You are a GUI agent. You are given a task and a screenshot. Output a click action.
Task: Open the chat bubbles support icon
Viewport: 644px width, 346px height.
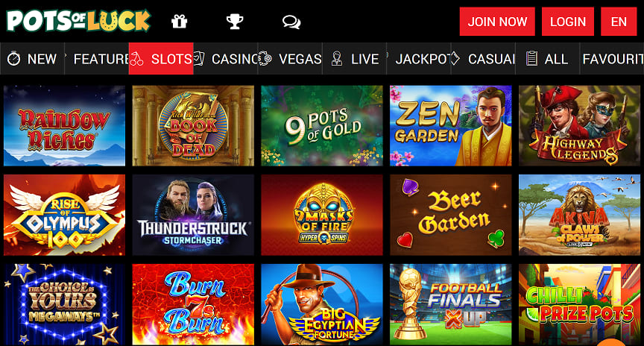click(x=291, y=22)
